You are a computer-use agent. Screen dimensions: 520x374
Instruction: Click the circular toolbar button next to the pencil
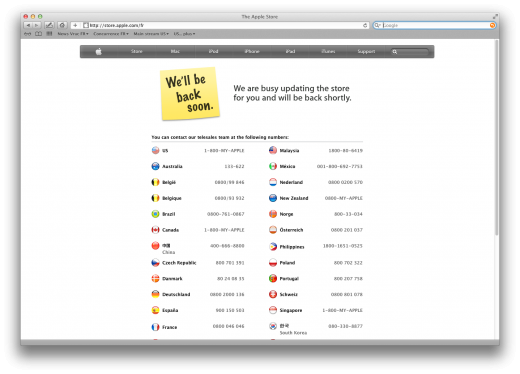tap(62, 25)
